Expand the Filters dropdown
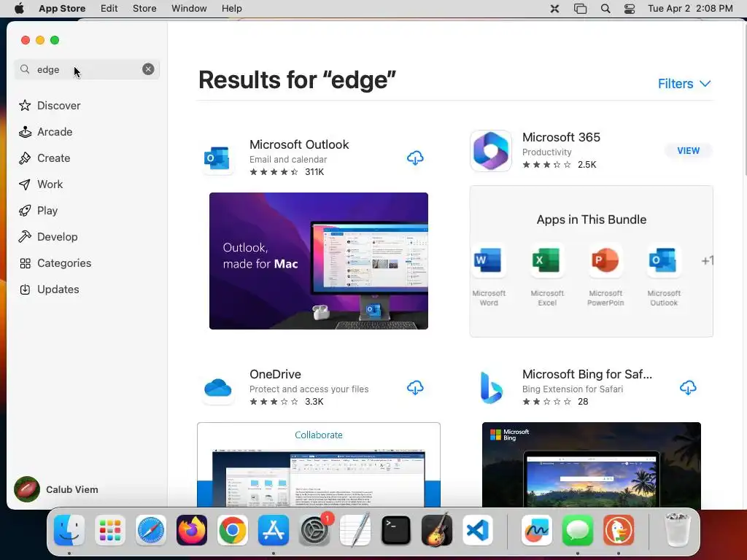747x560 pixels. click(x=684, y=83)
